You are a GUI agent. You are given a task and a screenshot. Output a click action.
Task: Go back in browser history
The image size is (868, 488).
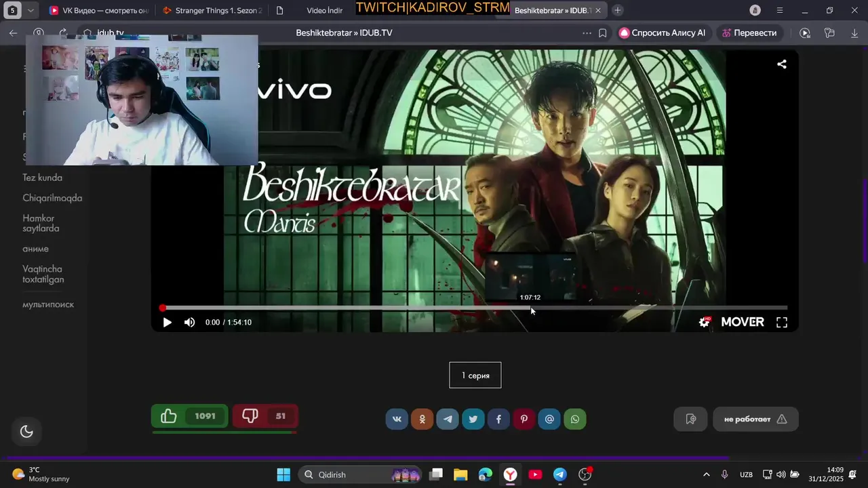click(x=13, y=33)
